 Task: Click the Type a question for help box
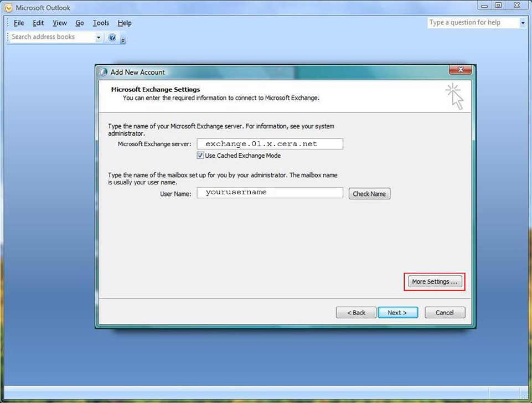473,23
